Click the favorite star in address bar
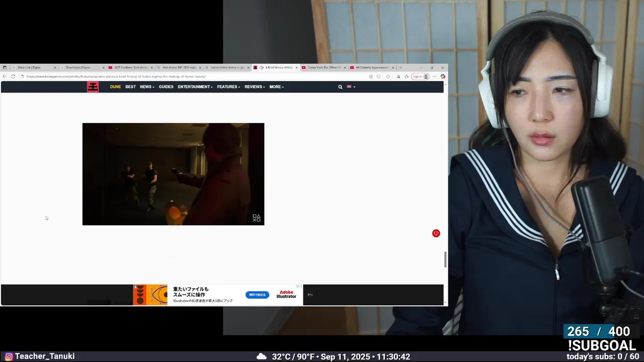This screenshot has height=362, width=644. pyautogui.click(x=388, y=76)
